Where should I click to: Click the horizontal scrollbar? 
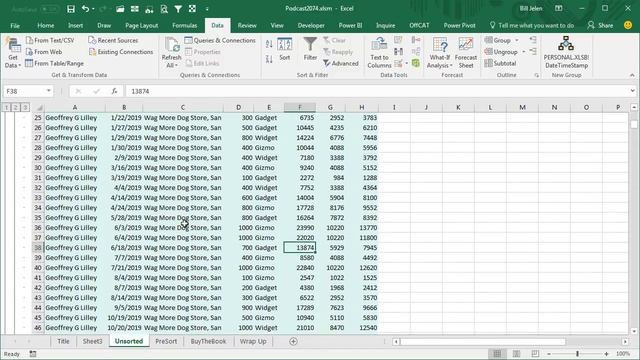[483, 342]
